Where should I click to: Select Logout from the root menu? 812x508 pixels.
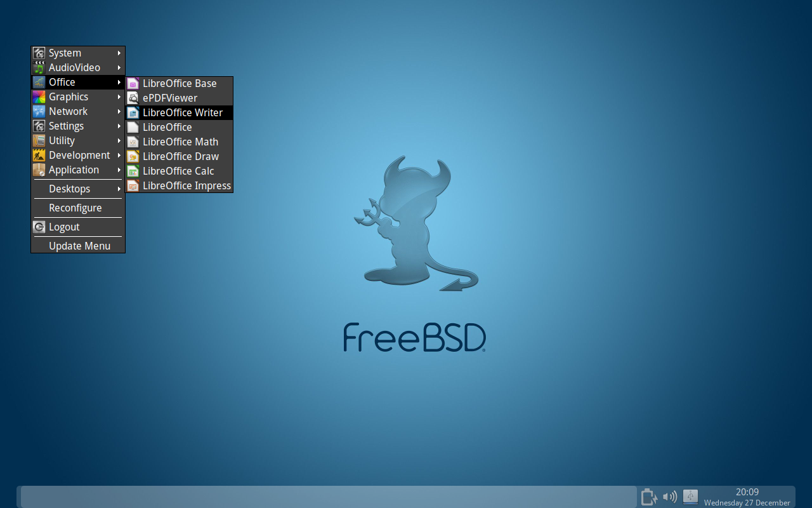[64, 227]
